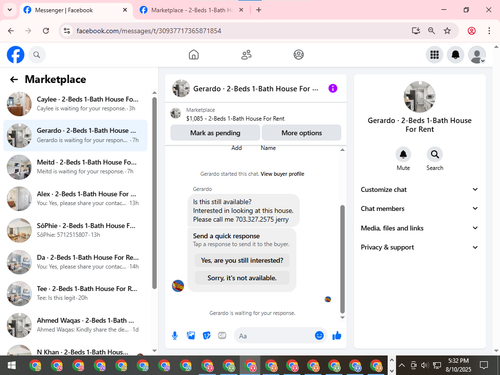Expand Privacy & support section
The width and height of the screenshot is (500, 375).
(419, 247)
